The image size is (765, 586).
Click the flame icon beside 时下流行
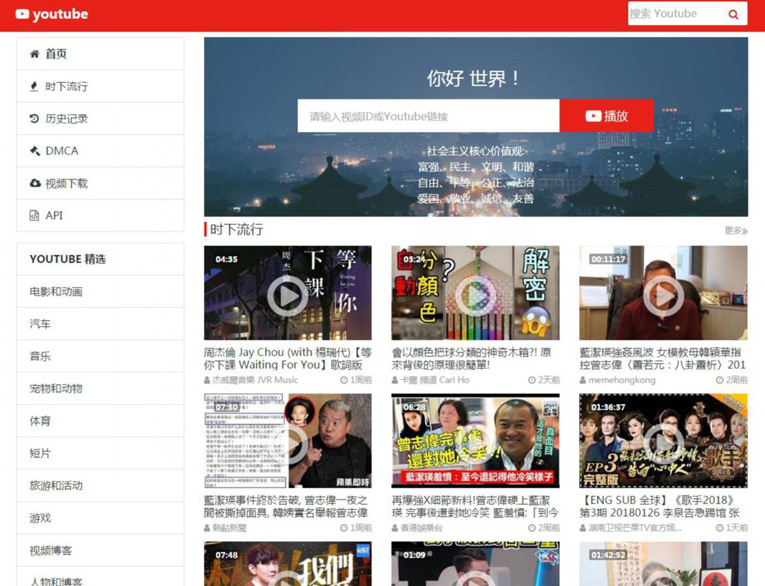(x=34, y=86)
